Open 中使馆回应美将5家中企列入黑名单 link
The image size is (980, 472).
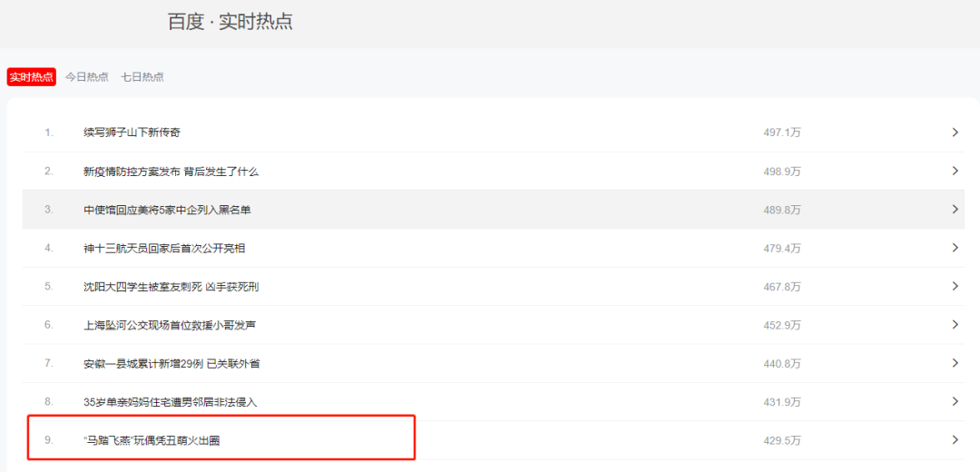tap(167, 210)
